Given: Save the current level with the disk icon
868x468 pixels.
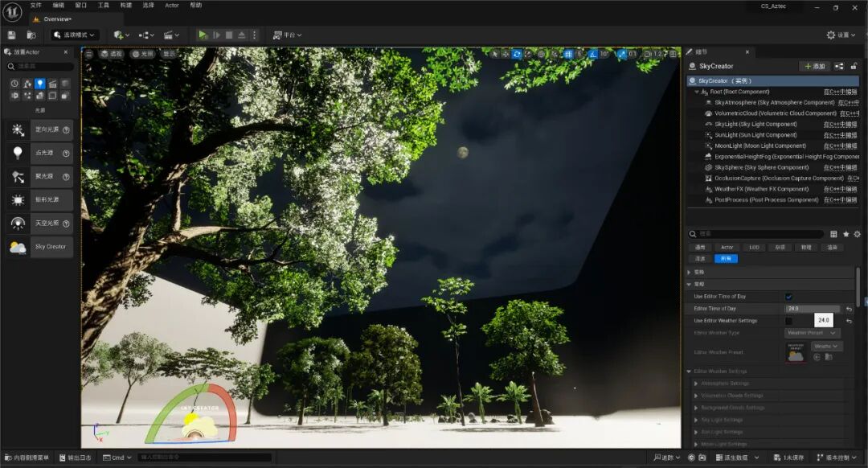Looking at the screenshot, I should 11,35.
